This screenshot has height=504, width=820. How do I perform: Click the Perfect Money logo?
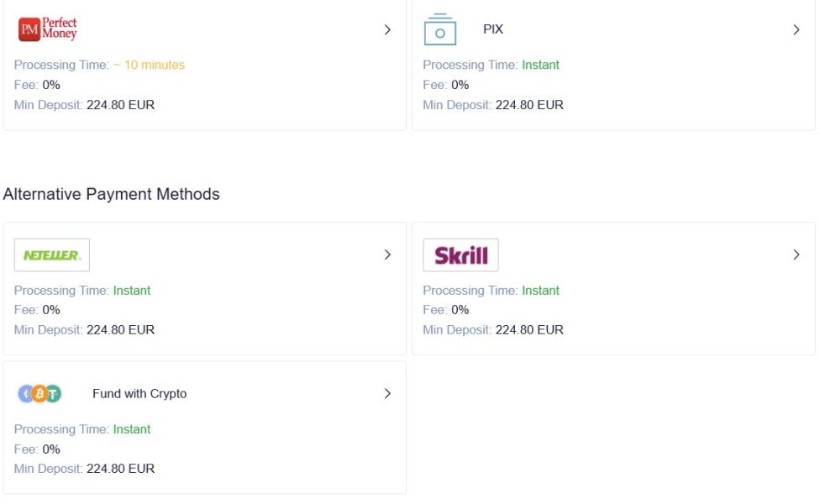(x=48, y=29)
